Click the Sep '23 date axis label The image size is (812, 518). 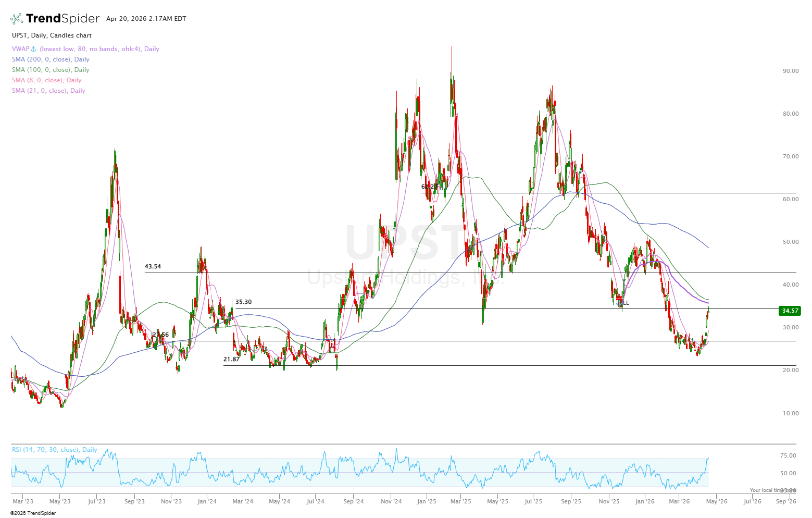click(134, 501)
